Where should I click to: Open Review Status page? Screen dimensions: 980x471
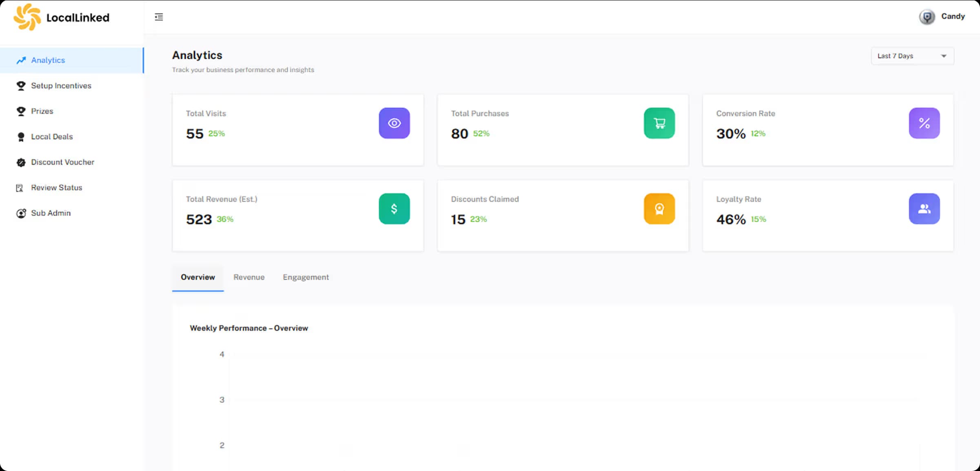point(72,188)
